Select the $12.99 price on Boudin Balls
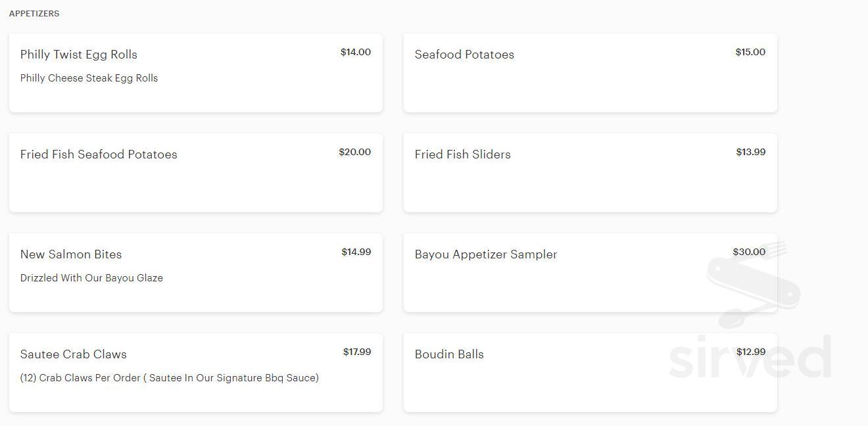The image size is (868, 426). tap(750, 352)
